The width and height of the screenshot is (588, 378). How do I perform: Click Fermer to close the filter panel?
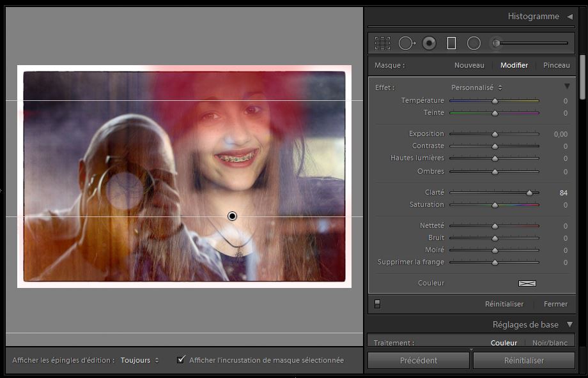click(555, 304)
